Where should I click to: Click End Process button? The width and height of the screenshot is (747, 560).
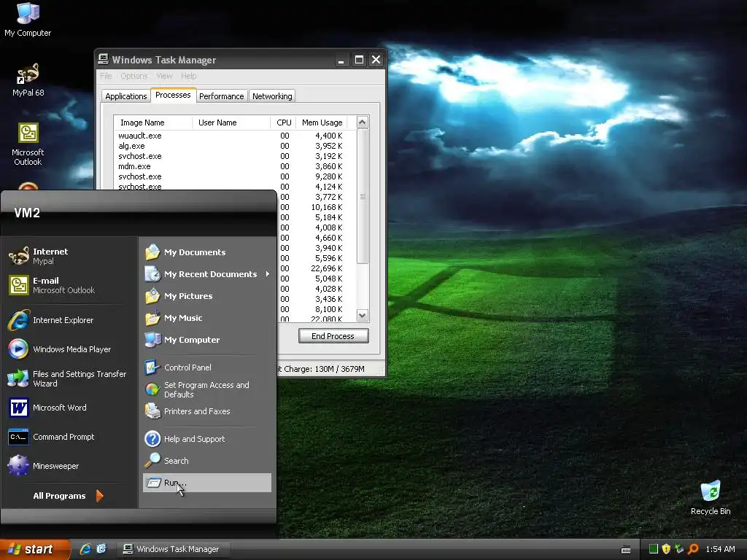click(x=333, y=336)
